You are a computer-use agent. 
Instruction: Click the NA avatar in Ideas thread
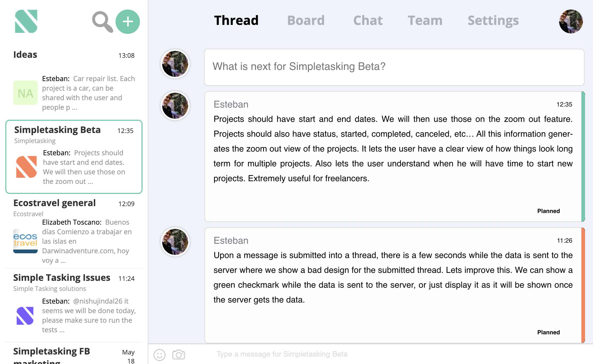click(25, 93)
